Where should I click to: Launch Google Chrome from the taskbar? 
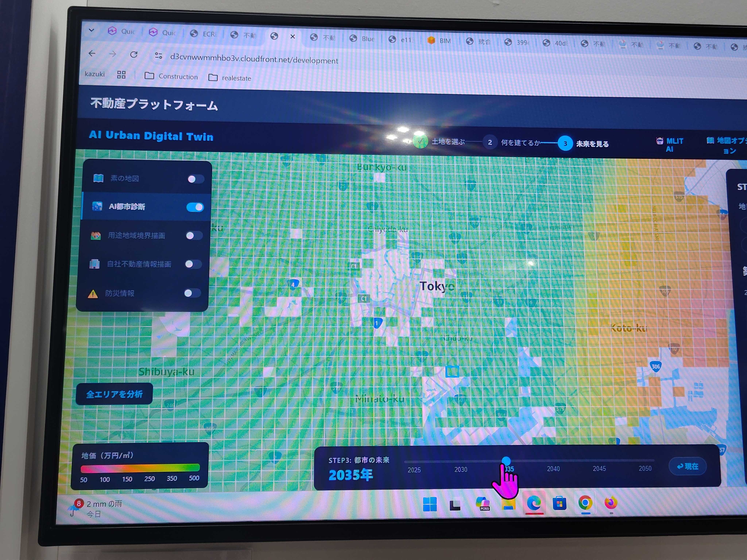pos(585,503)
